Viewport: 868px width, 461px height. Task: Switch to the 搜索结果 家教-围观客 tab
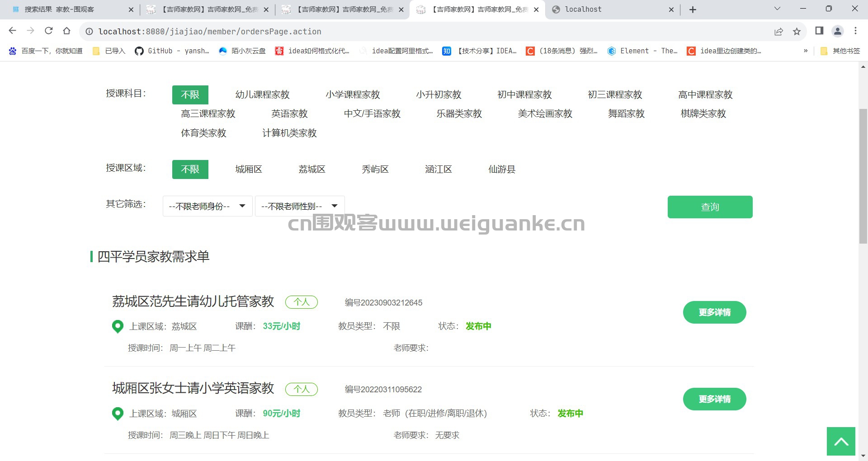click(x=68, y=9)
